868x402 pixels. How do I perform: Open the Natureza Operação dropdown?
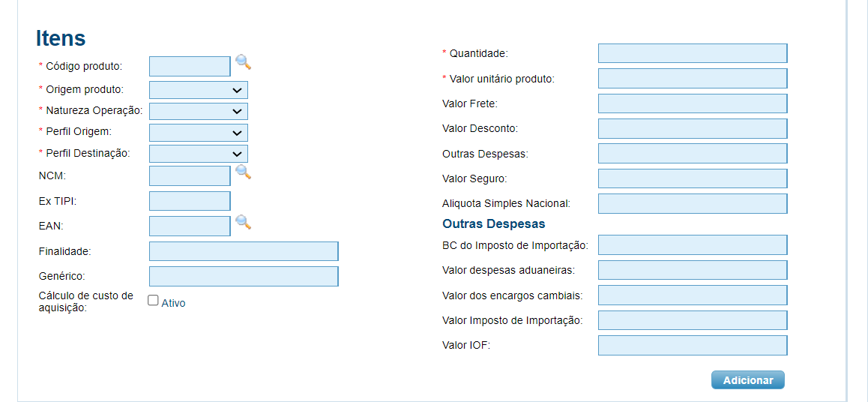[x=199, y=111]
